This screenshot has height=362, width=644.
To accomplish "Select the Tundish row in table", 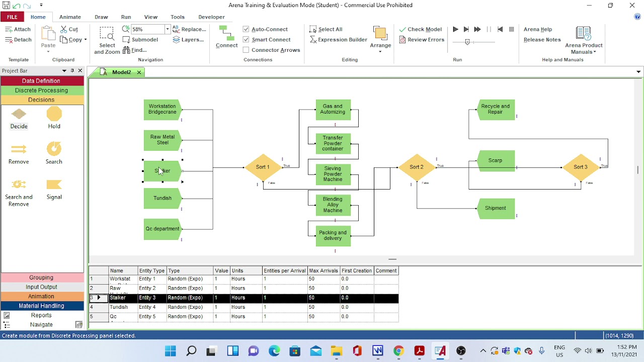I will pos(244,307).
